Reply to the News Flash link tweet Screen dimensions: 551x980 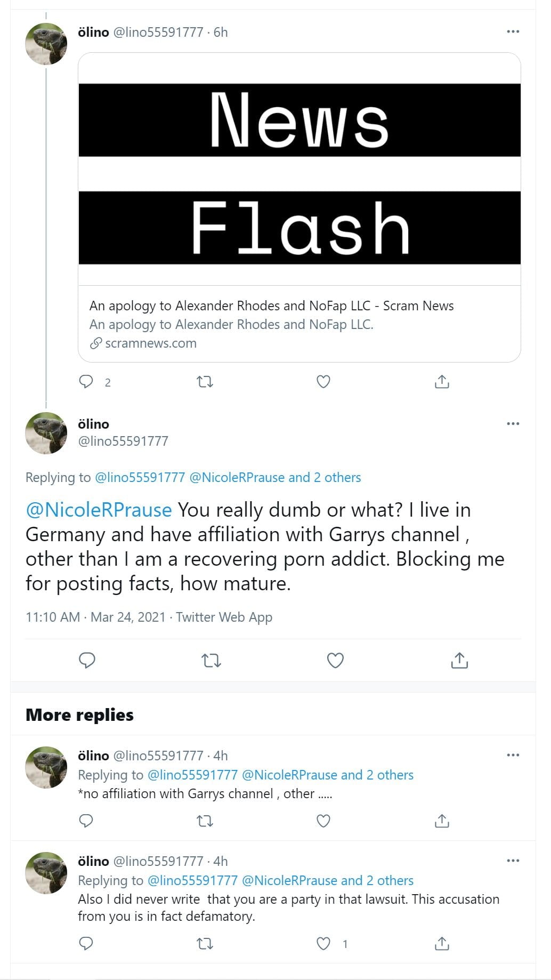click(x=86, y=382)
